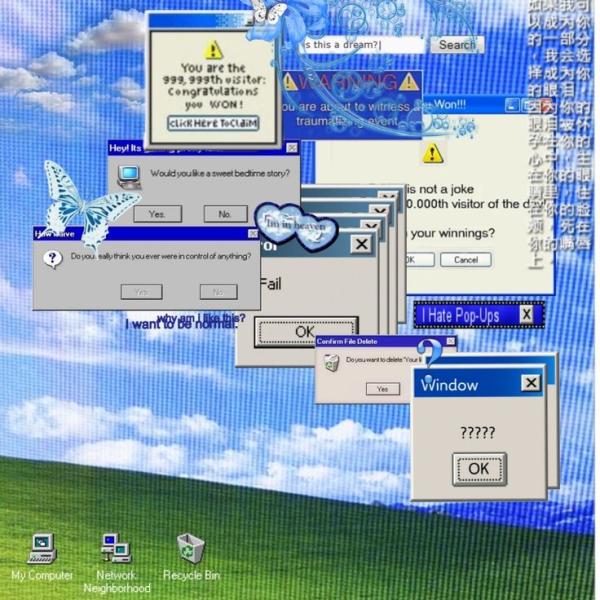Viewport: 600px width, 600px height.
Task: Click the 'WARNING' banner text
Action: point(347,82)
